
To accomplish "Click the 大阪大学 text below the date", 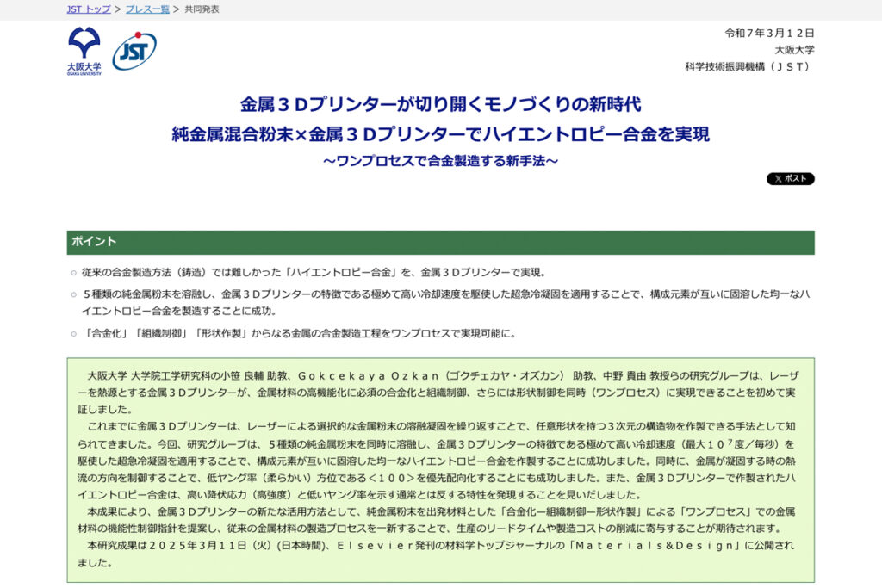I will click(x=794, y=50).
